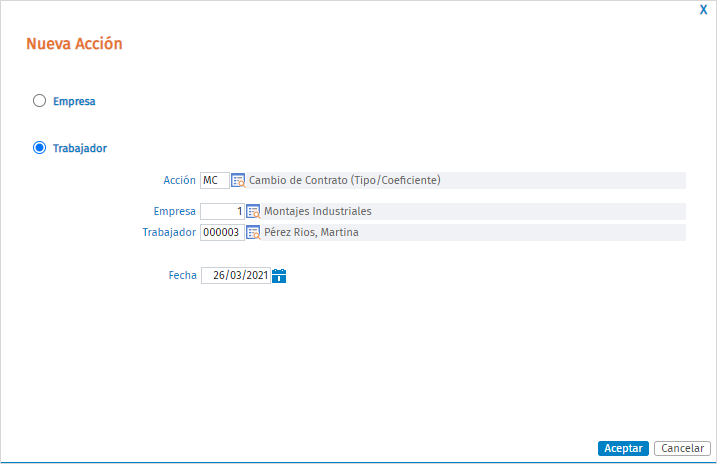717x464 pixels.
Task: Click the 'Acción' field label
Action: pyautogui.click(x=179, y=181)
